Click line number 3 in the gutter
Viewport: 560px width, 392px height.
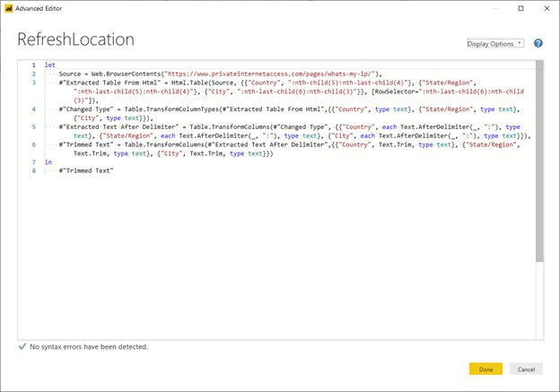coord(32,82)
